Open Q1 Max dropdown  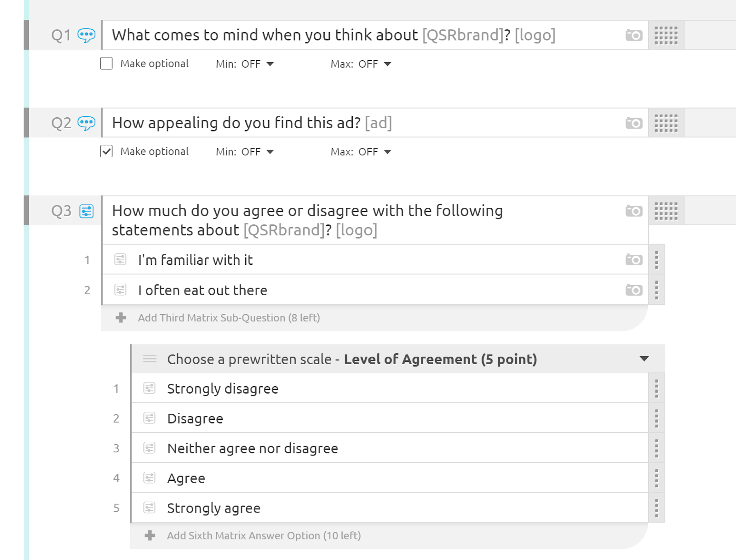361,64
